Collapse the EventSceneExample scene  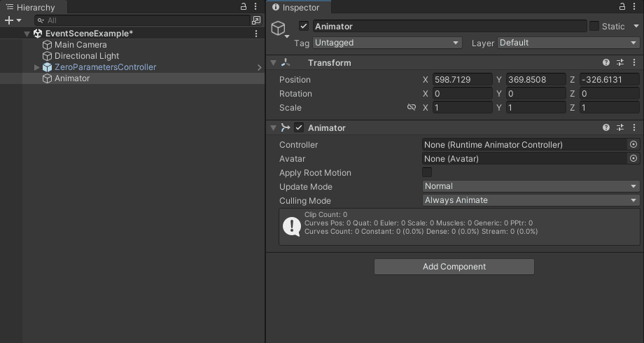[x=27, y=34]
